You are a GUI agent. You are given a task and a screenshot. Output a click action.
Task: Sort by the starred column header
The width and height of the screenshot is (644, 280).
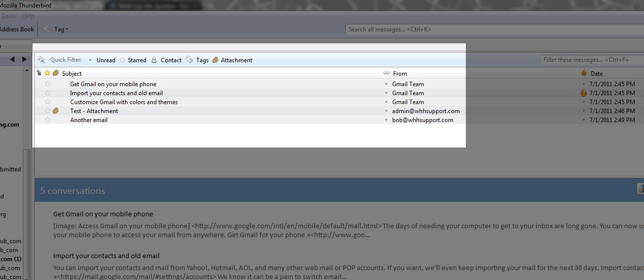pos(47,73)
